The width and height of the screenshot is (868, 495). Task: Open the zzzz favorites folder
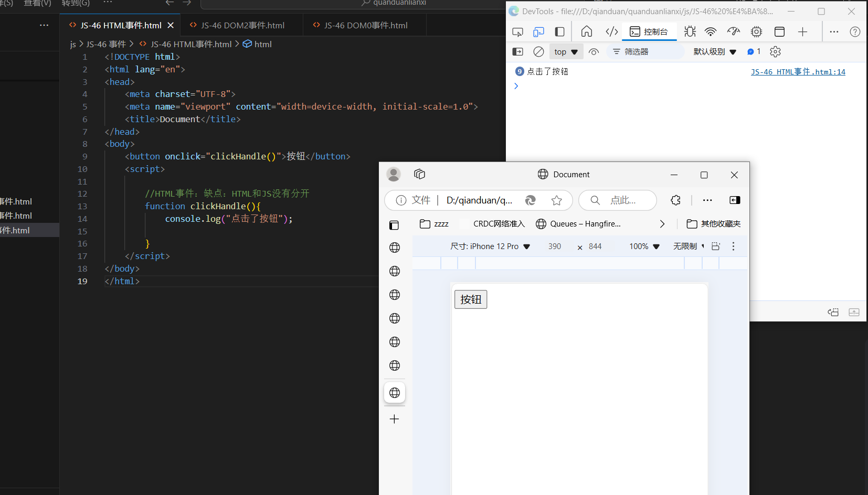[434, 224]
